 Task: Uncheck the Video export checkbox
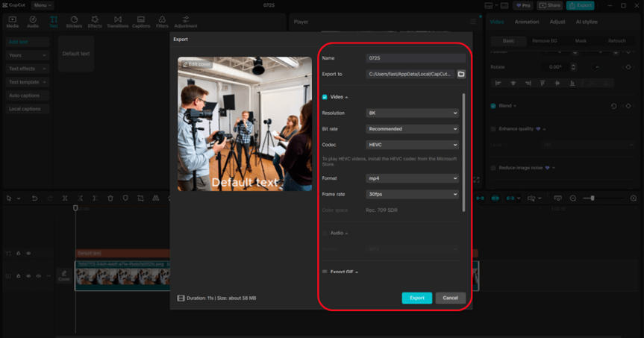[x=325, y=97]
